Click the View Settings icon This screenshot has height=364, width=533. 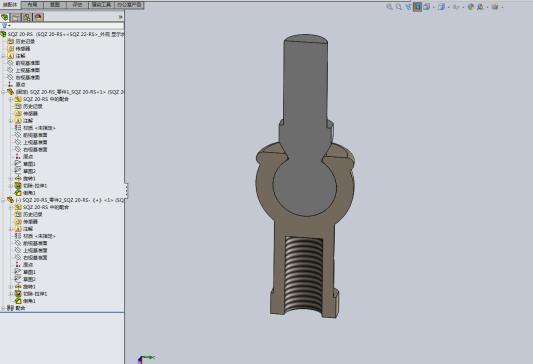[495, 7]
